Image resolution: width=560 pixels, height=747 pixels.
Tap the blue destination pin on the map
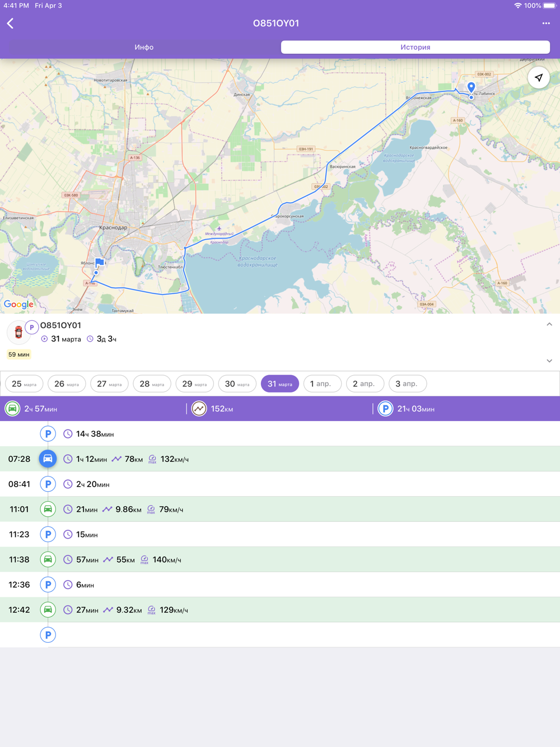pyautogui.click(x=471, y=87)
